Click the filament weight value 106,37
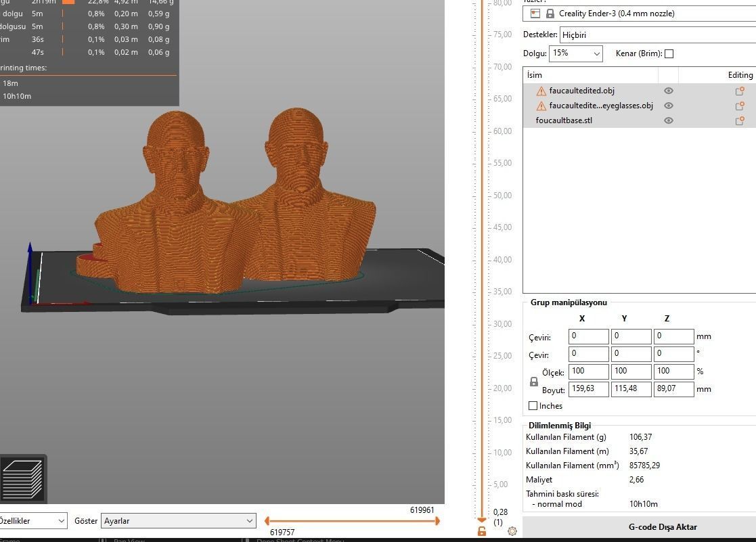The height and width of the screenshot is (542, 756). tap(640, 437)
